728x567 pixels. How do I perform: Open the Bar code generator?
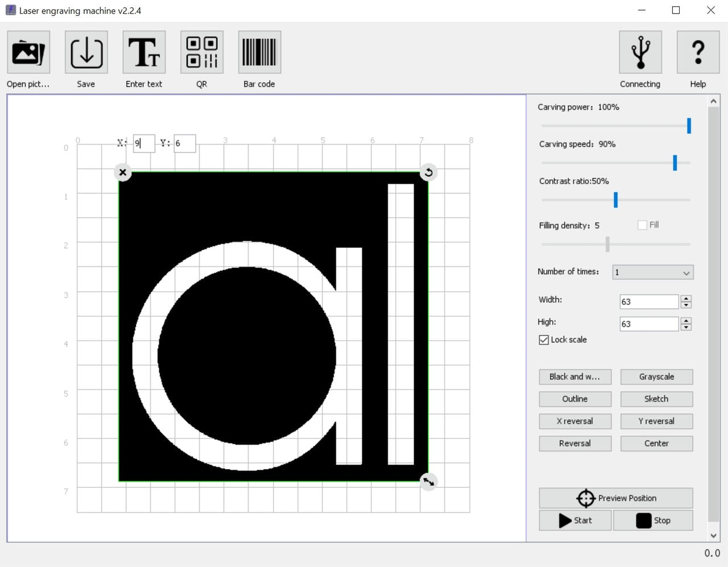click(x=259, y=52)
